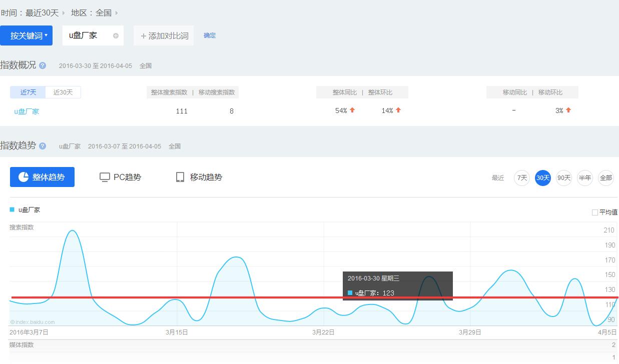The width and height of the screenshot is (619, 364).
Task: Click the 添加对比词 input field
Action: pyautogui.click(x=164, y=36)
